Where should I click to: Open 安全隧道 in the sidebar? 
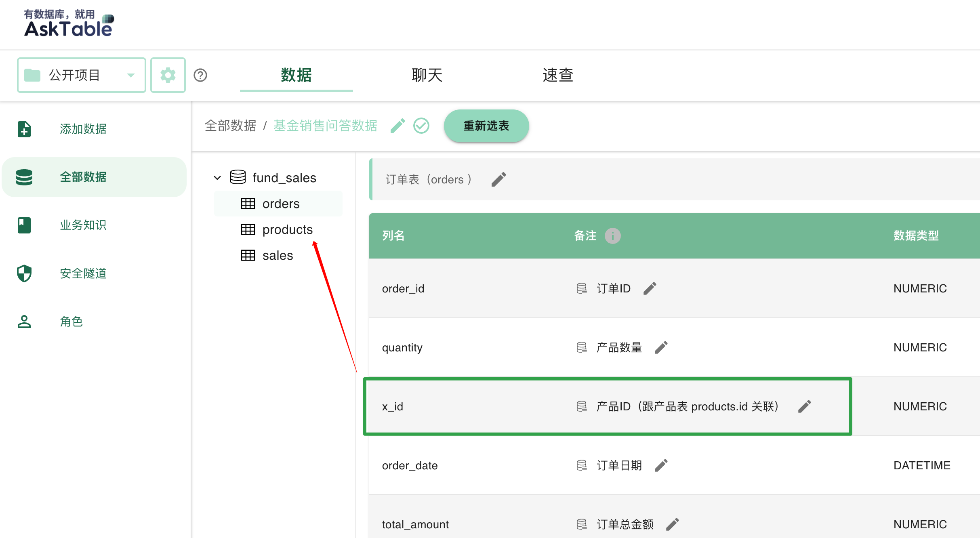83,273
